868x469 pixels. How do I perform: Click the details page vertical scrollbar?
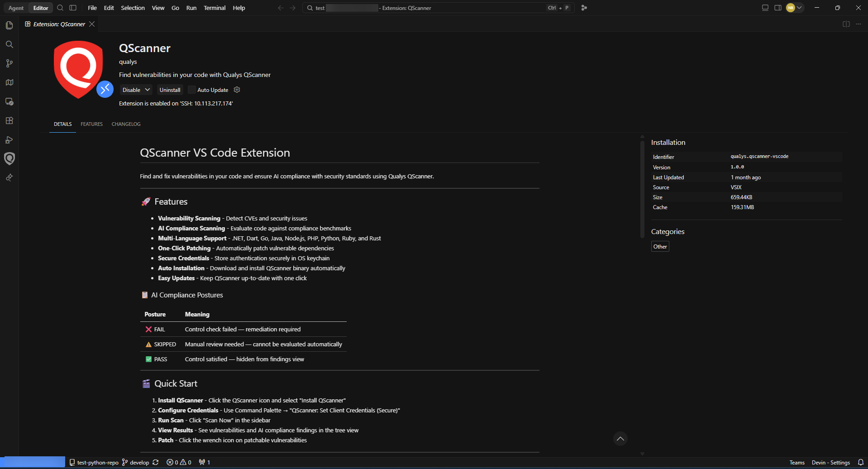point(642,189)
